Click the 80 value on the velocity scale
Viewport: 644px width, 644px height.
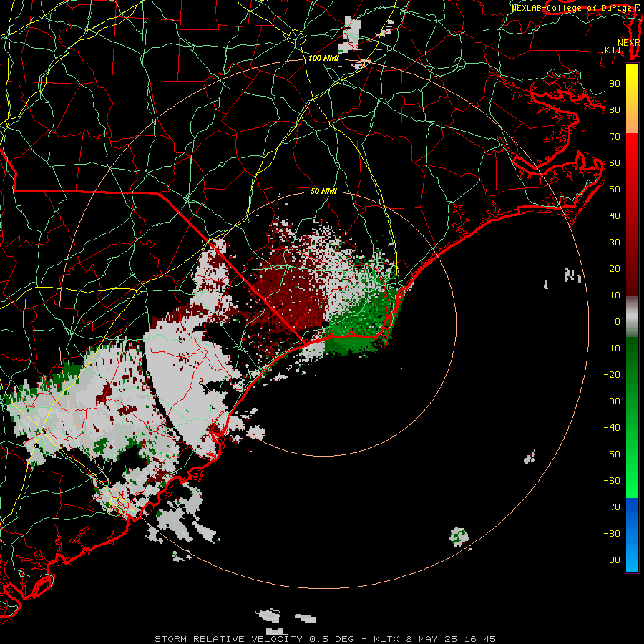tap(615, 110)
